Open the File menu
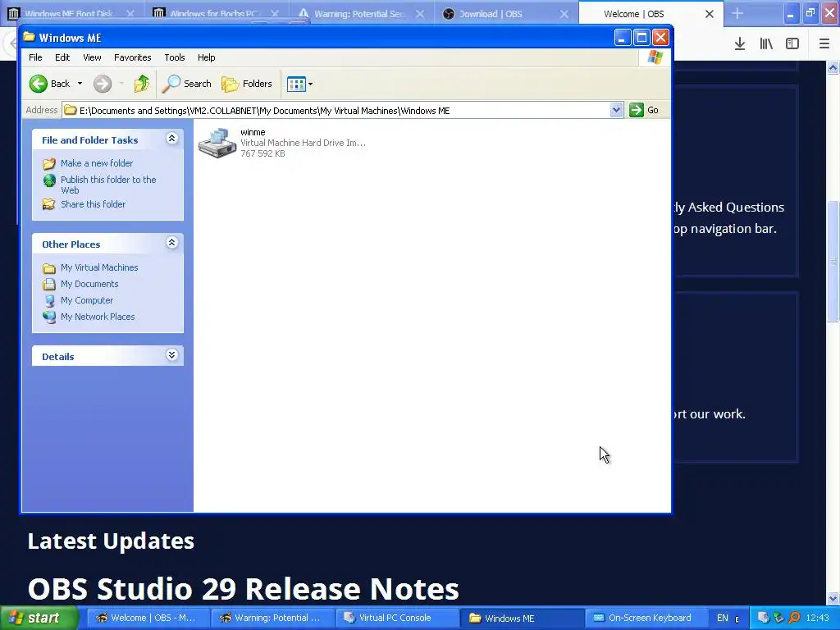 coord(35,57)
